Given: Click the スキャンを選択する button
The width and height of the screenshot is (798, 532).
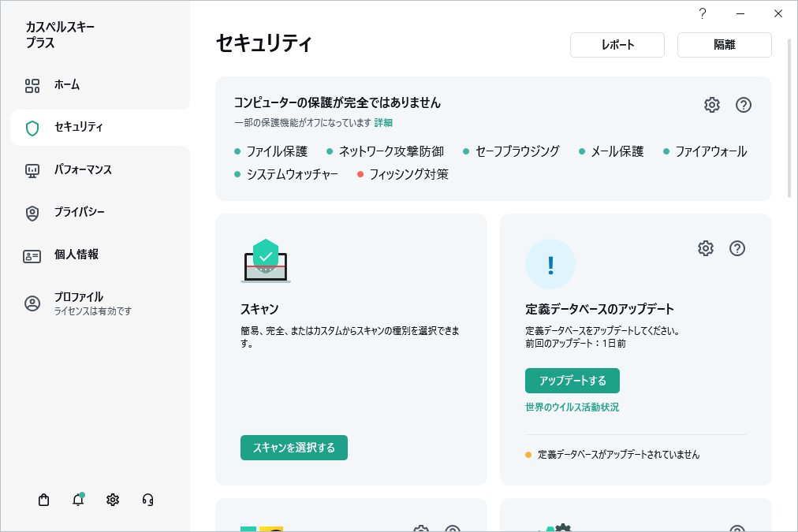Looking at the screenshot, I should pyautogui.click(x=293, y=447).
